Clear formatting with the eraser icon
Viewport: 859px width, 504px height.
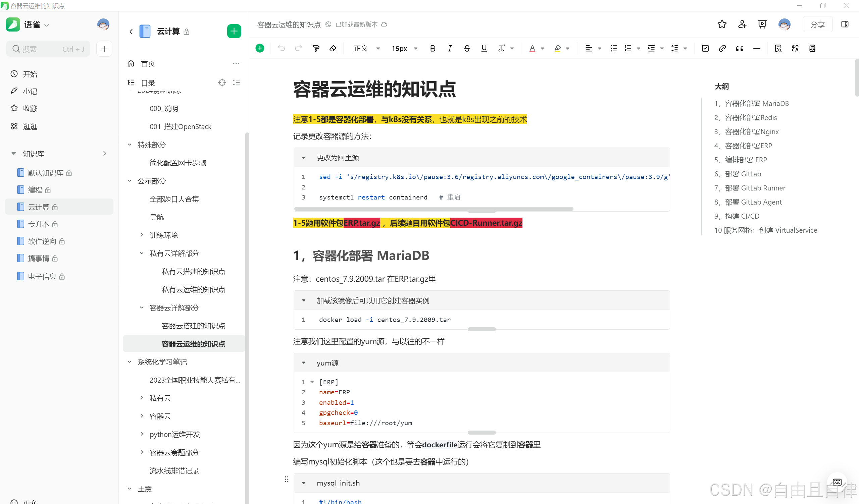click(x=333, y=48)
